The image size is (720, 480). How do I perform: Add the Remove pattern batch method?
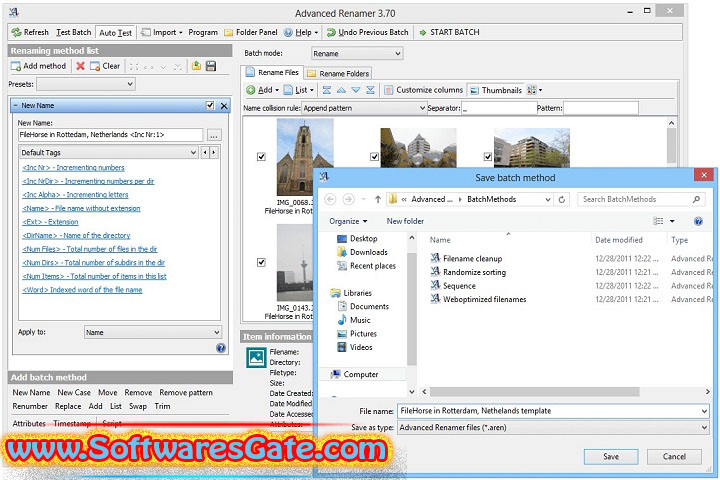[186, 393]
